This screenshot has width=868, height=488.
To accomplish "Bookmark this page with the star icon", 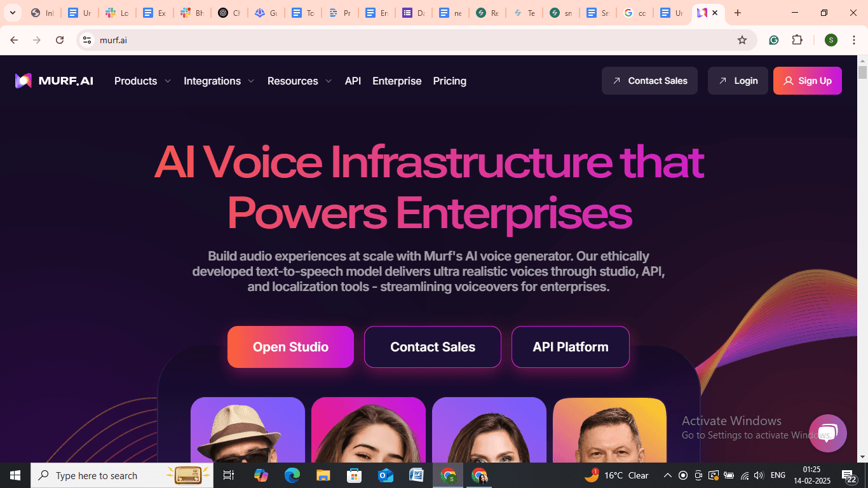I will [x=742, y=40].
